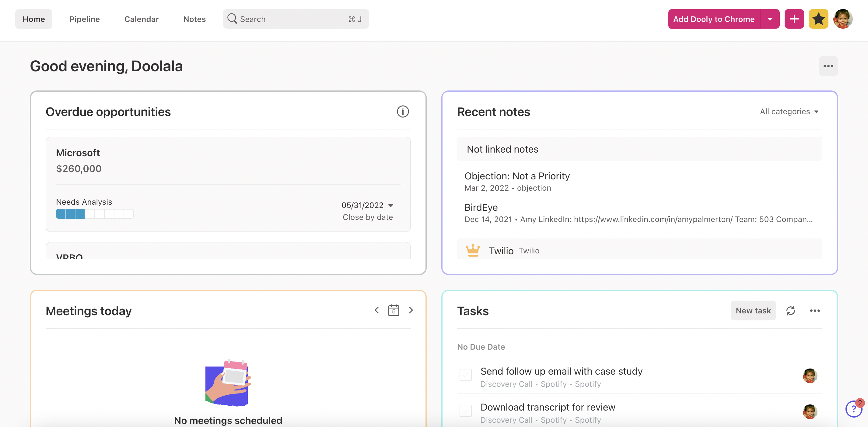868x427 pixels.
Task: Switch to the Pipeline tab
Action: click(x=85, y=19)
